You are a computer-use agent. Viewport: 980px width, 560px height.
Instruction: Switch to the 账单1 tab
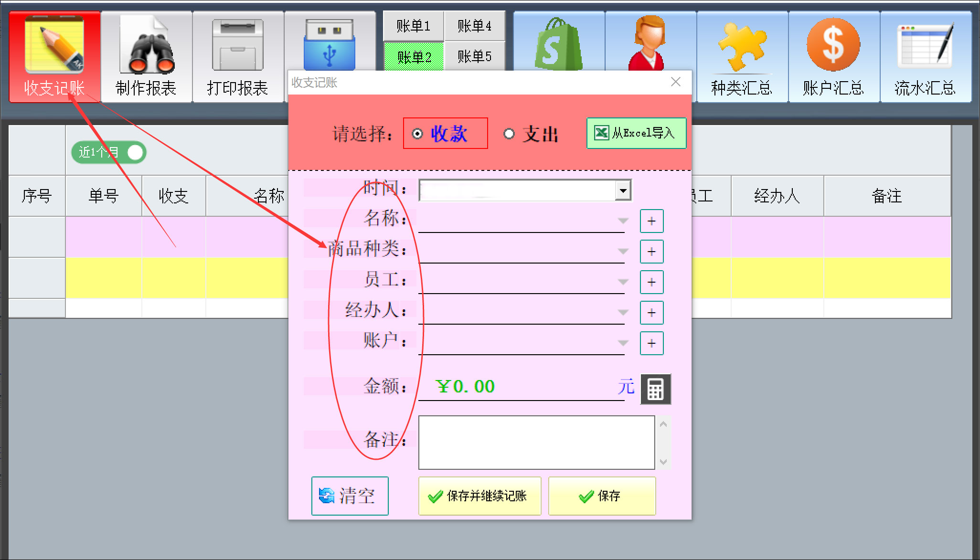point(413,26)
